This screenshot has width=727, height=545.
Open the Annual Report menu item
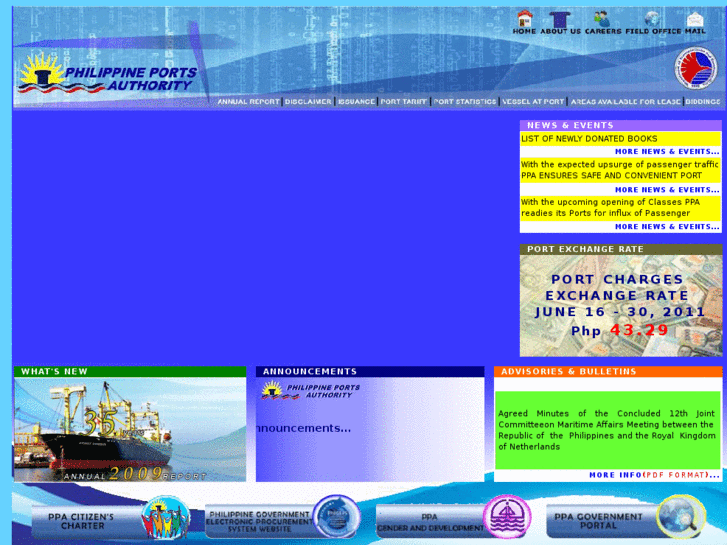pyautogui.click(x=249, y=102)
